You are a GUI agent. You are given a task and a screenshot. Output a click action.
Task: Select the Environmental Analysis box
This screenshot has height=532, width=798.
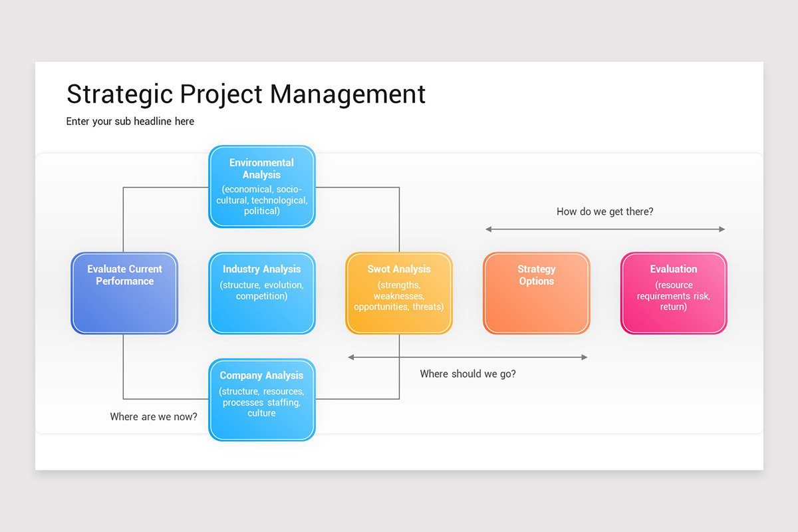[x=261, y=186]
